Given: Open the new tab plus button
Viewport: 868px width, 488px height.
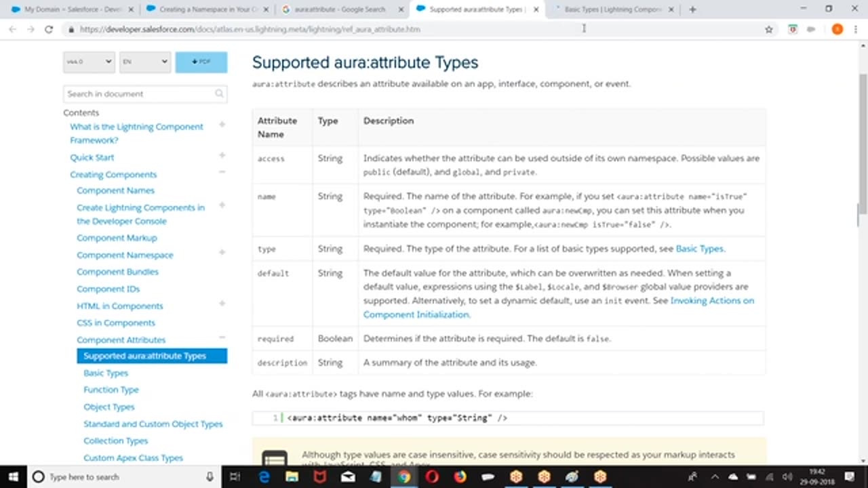Looking at the screenshot, I should pos(692,9).
